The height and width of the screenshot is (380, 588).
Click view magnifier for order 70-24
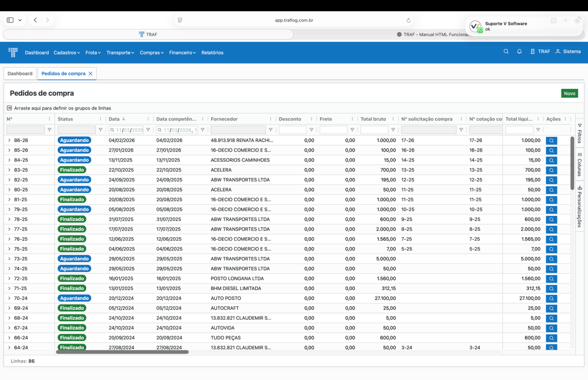[x=551, y=298]
